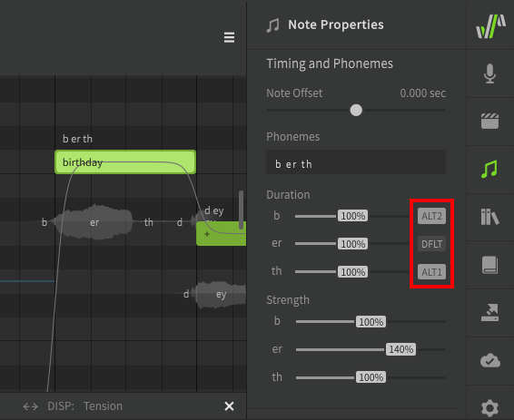Select the Note Properties music icon

[489, 169]
